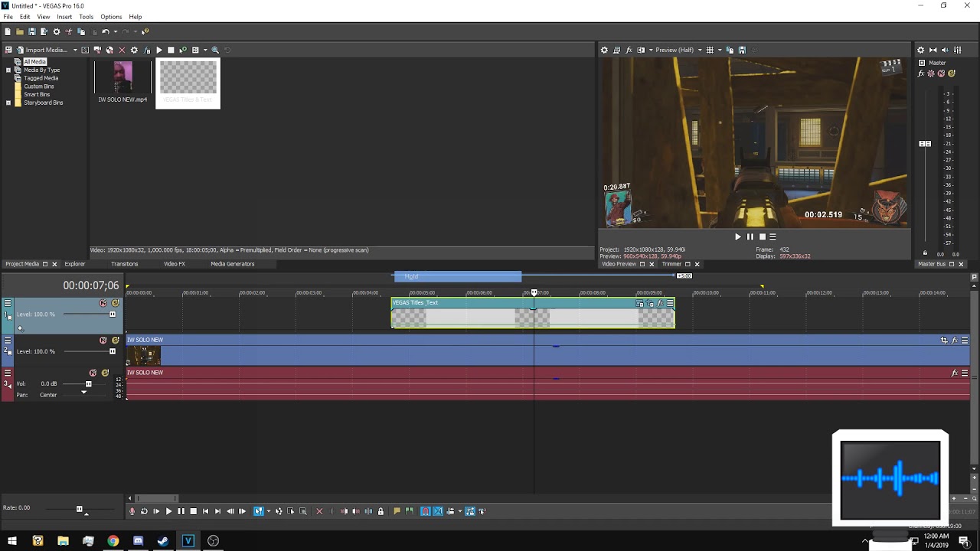Open the split-screen view dropdown arrow
980x551 pixels.
[x=651, y=50]
